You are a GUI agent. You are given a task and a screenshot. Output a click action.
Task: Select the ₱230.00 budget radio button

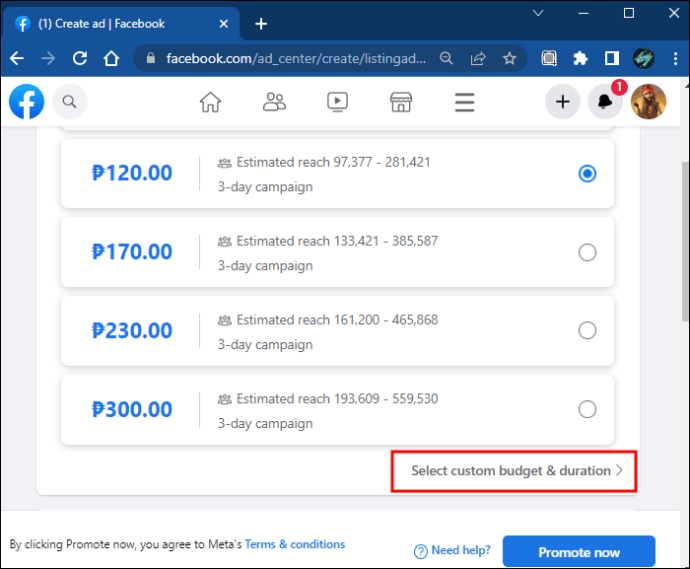click(x=587, y=330)
